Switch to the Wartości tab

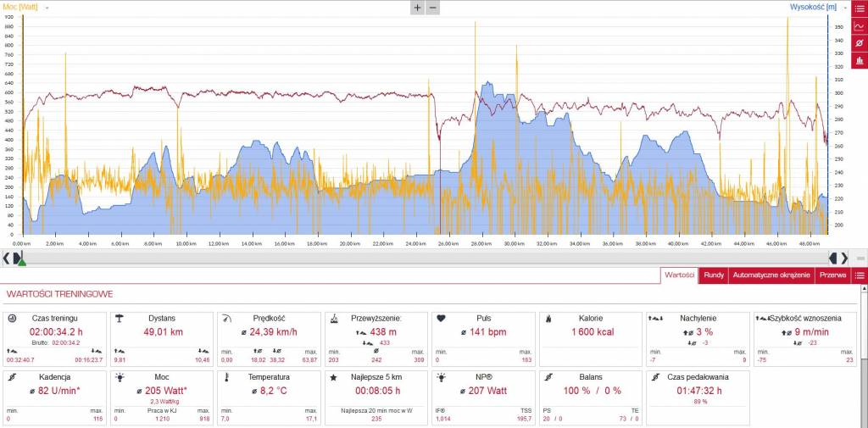click(x=679, y=275)
